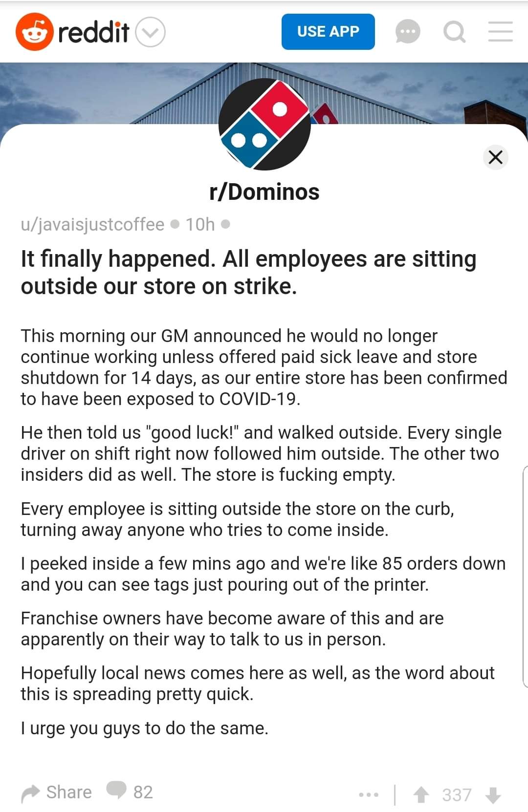Tap the USE APP button

click(328, 32)
